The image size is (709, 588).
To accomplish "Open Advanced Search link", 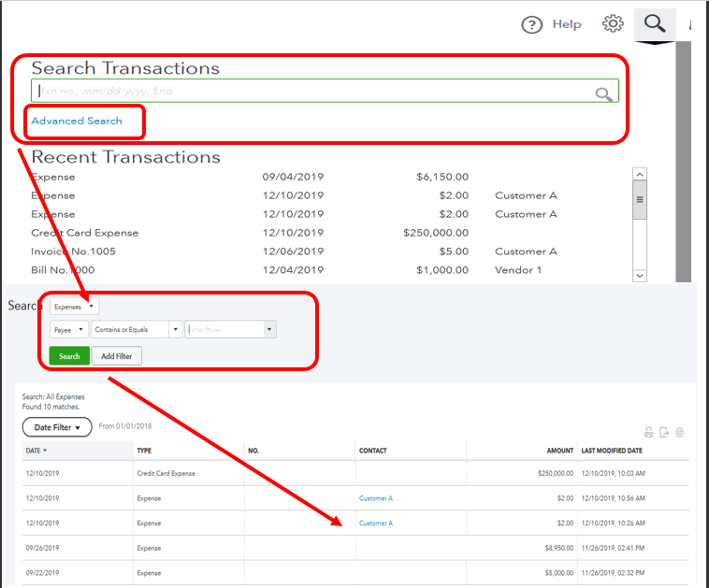I will (77, 121).
